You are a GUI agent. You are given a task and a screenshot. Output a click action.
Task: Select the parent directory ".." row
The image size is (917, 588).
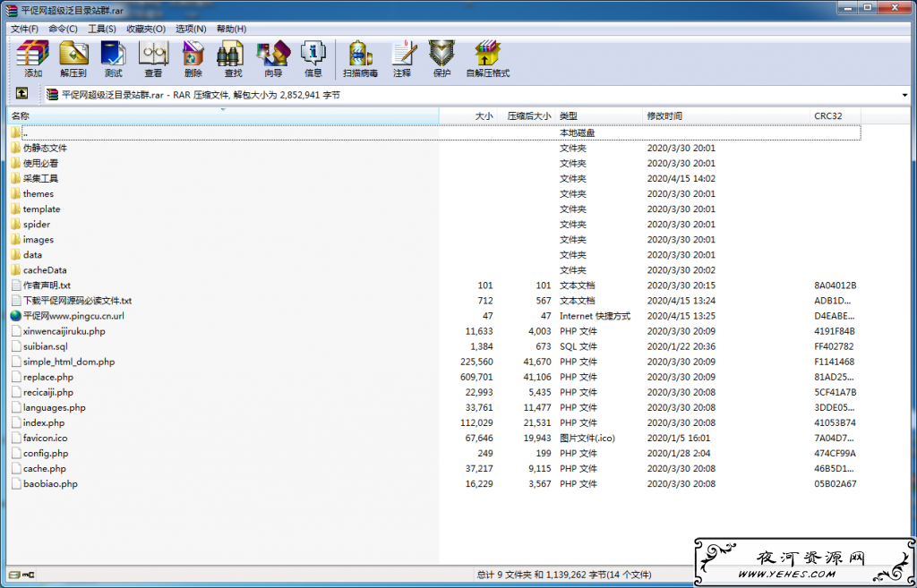434,132
